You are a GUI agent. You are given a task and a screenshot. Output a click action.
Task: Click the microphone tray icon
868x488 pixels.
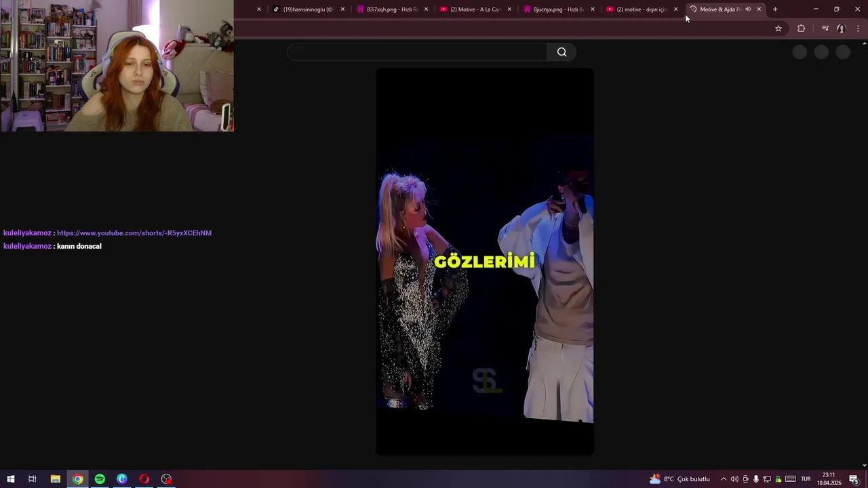point(756,479)
